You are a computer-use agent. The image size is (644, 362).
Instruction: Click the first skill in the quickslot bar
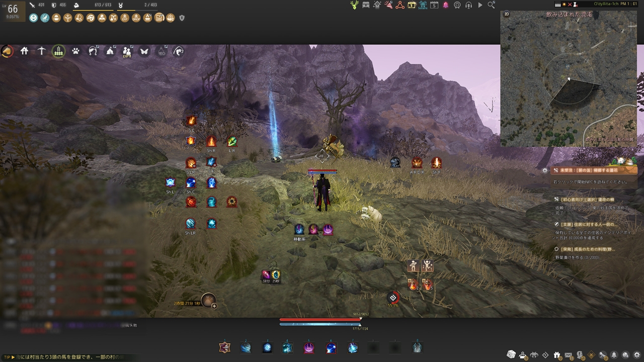pyautogui.click(x=224, y=347)
